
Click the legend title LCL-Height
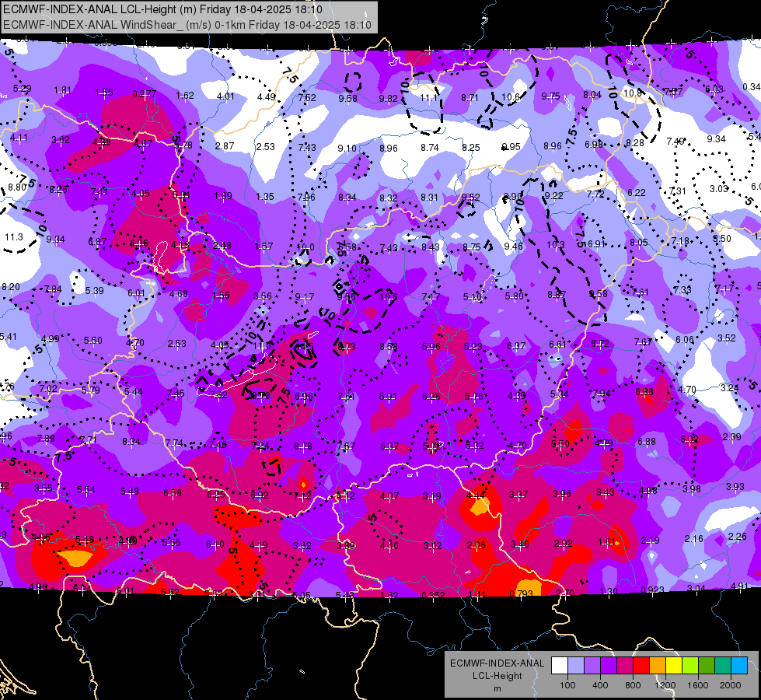pyautogui.click(x=497, y=676)
